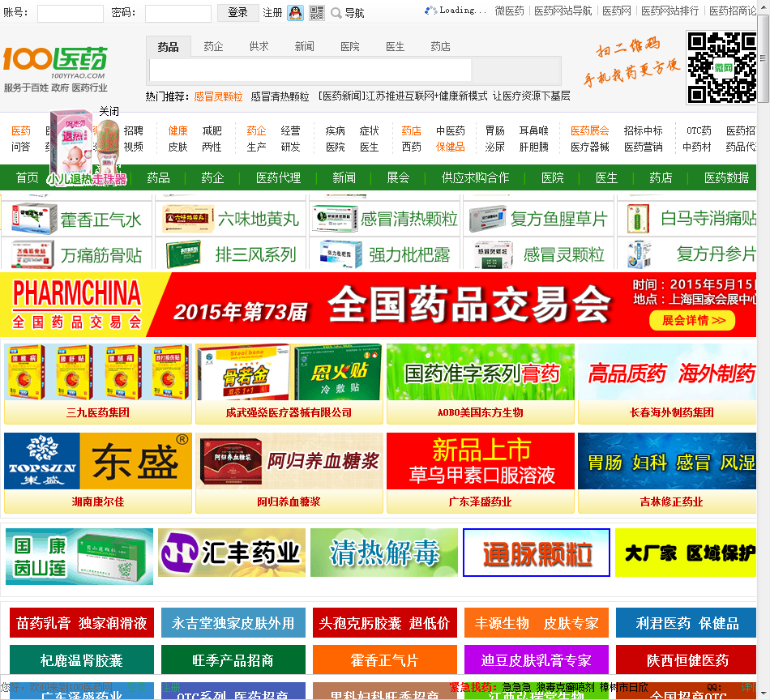Click the 国康茵山莲 banner
The width and height of the screenshot is (770, 700).
click(x=79, y=557)
